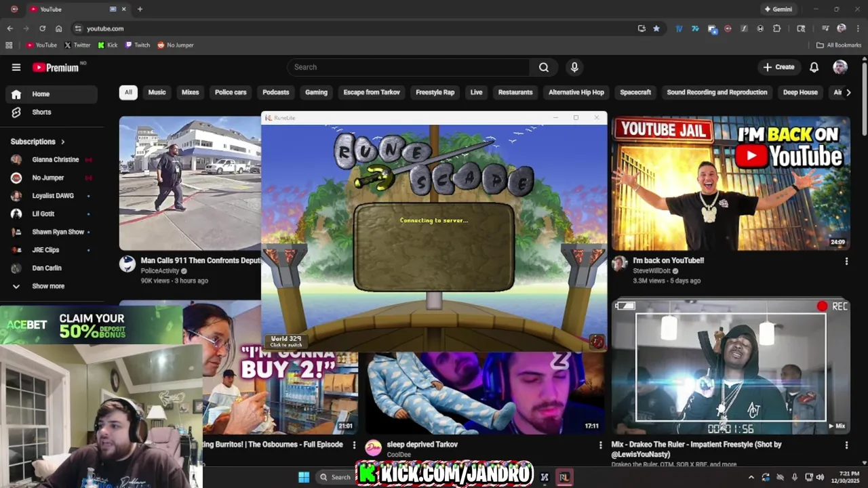Select the Deep House filter chip
868x488 pixels.
[800, 92]
